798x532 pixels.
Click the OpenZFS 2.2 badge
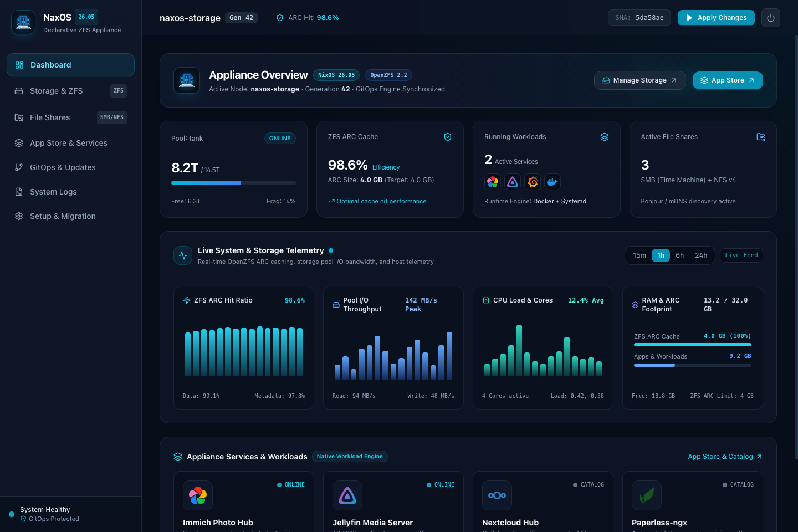click(x=388, y=75)
